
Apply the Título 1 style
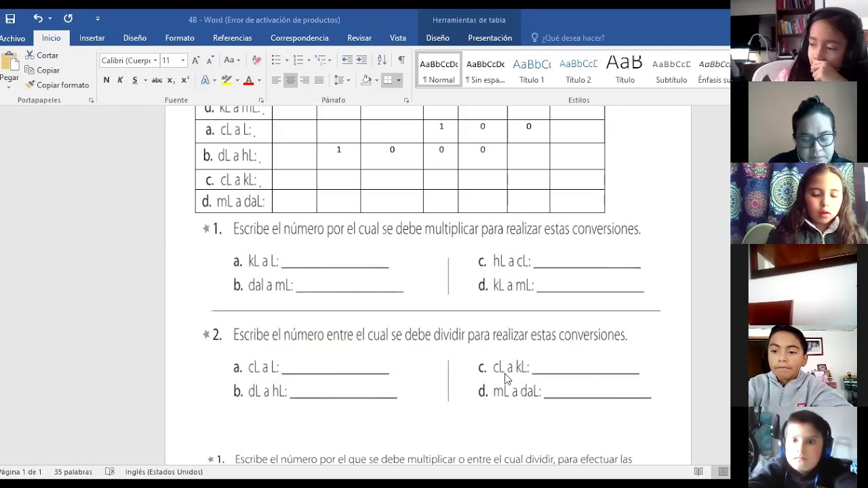coord(532,70)
